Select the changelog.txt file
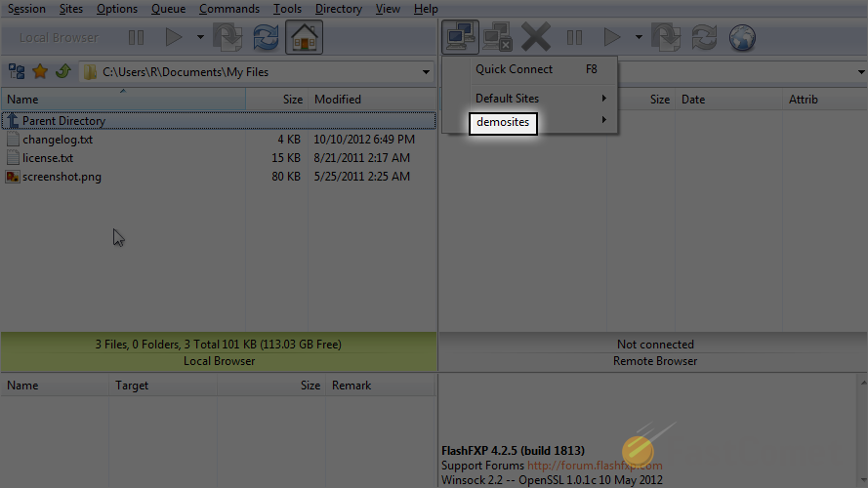 pyautogui.click(x=58, y=140)
